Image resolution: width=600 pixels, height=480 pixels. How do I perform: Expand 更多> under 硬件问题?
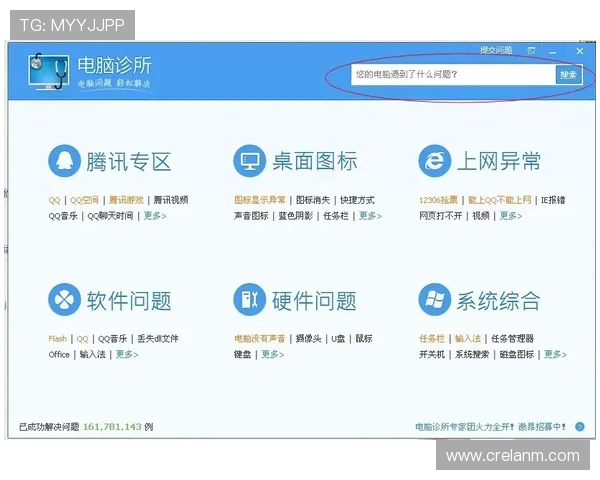point(273,354)
